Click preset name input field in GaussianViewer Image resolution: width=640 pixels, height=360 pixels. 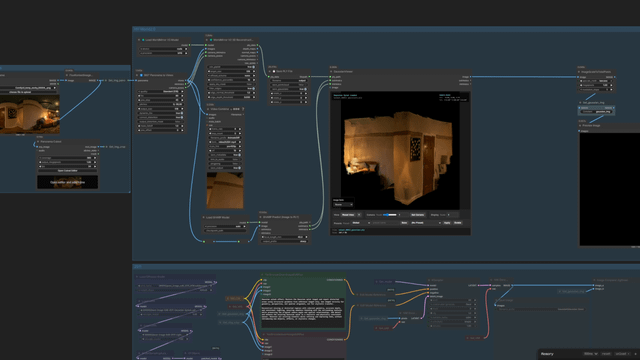(385, 223)
